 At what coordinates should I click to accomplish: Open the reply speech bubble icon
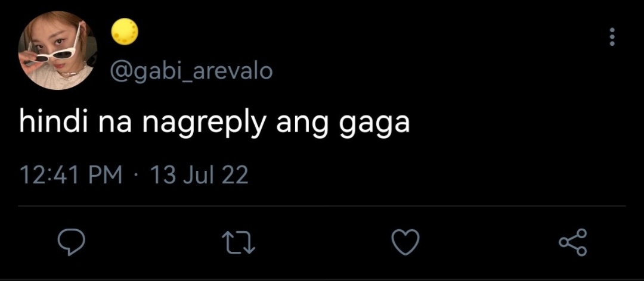[72, 242]
